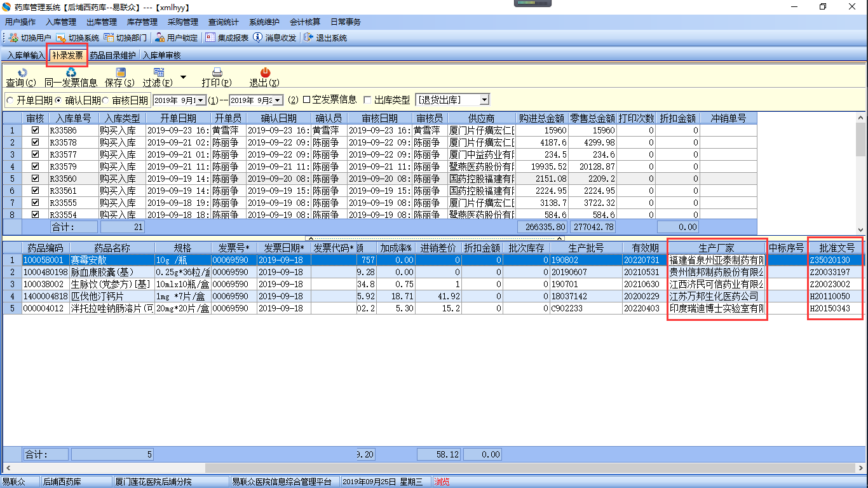
Task: Select the 匹伐他汀钙片 drug row
Action: [433, 296]
